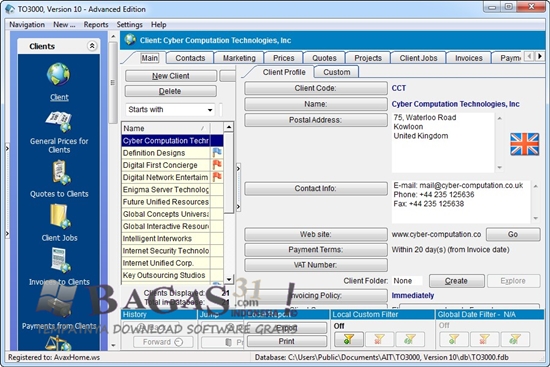Click the sidebar vertical scrollbar up arrow
Viewport: 550px width, 367px height.
(113, 36)
